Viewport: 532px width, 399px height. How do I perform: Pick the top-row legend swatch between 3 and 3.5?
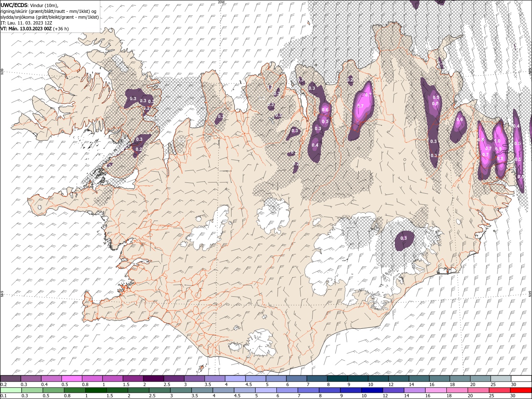click(194, 379)
